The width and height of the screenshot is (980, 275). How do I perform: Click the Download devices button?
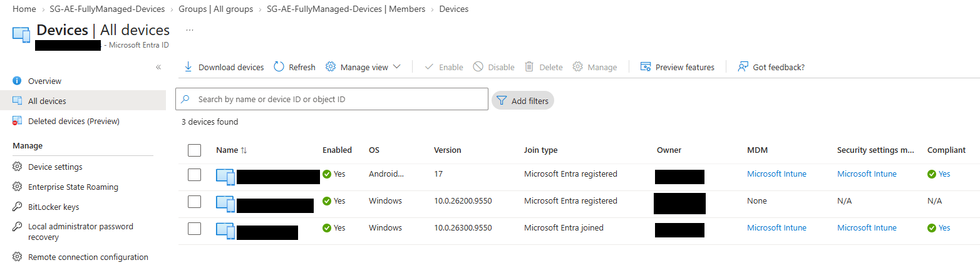[x=224, y=67]
